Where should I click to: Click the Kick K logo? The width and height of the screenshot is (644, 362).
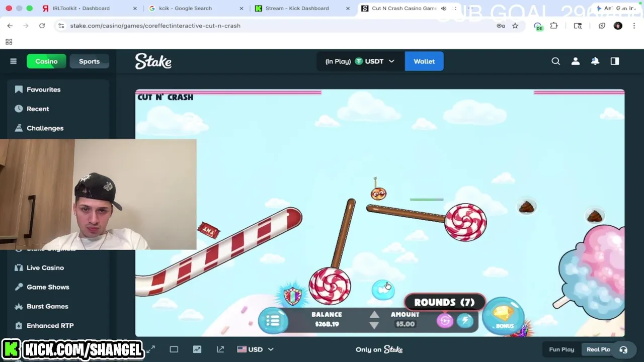tap(11, 349)
